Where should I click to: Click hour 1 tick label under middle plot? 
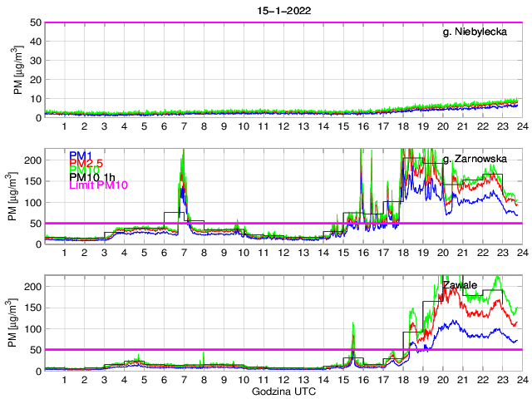(x=64, y=253)
